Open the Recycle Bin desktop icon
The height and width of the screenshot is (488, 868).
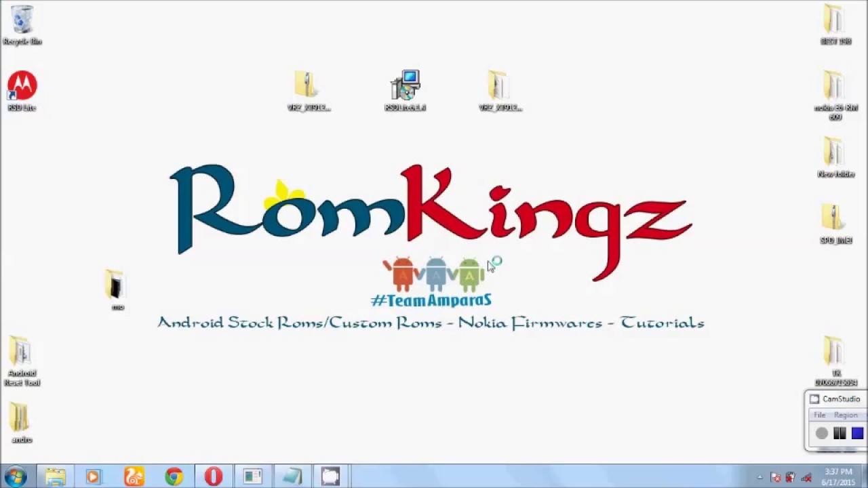(22, 25)
